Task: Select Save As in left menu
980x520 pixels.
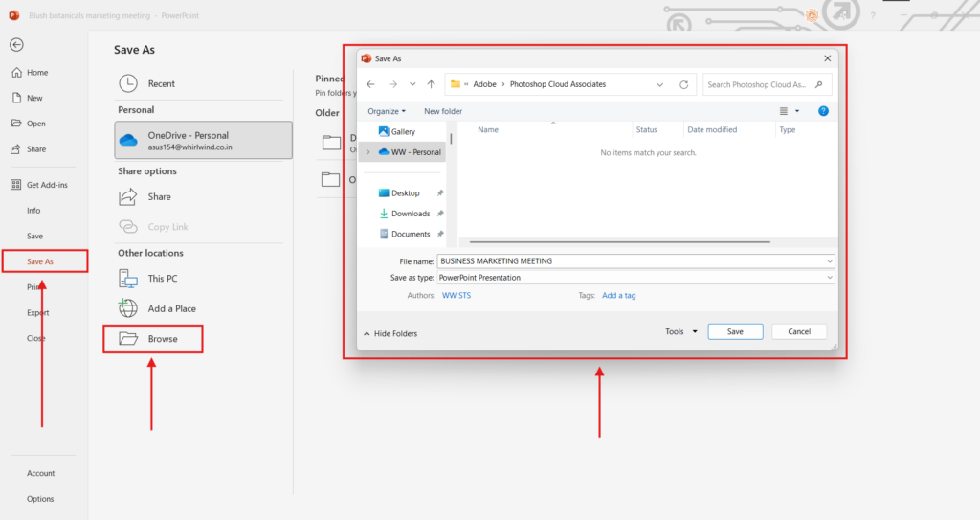Action: coord(40,261)
